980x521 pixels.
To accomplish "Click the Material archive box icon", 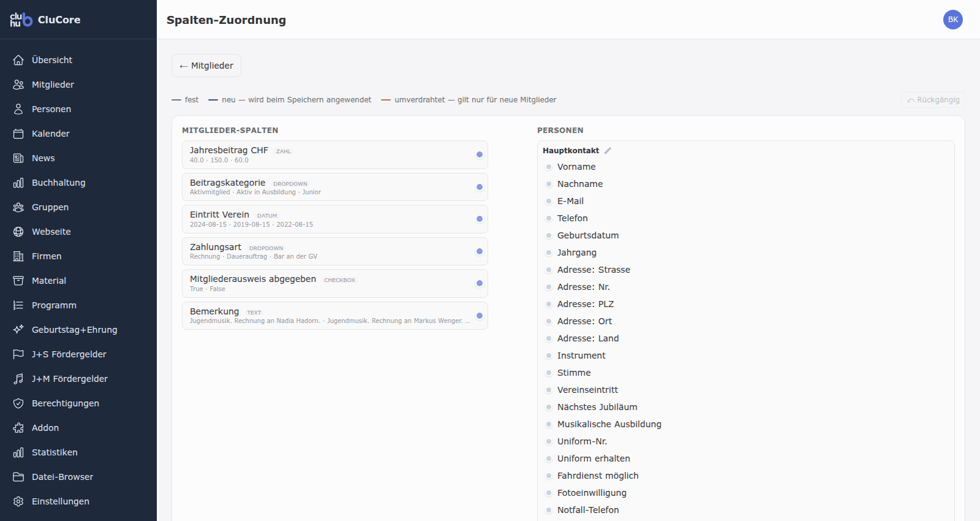I will [x=18, y=281].
